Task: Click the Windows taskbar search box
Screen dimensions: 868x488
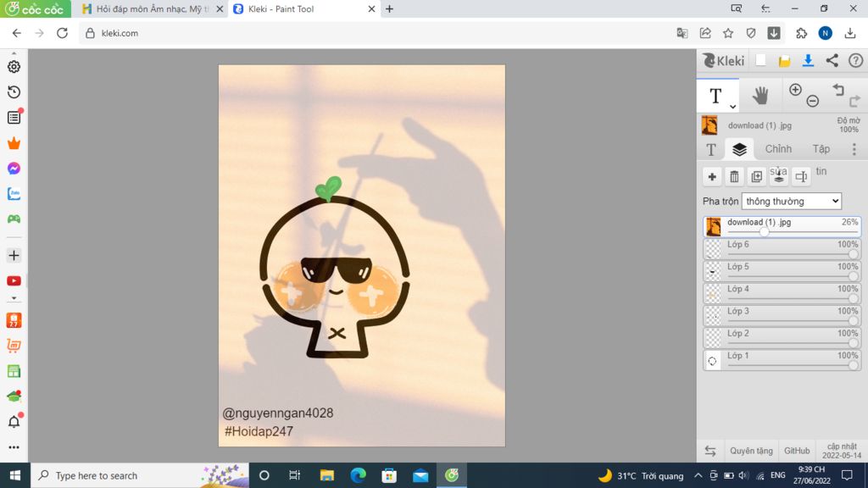Action: (140, 475)
